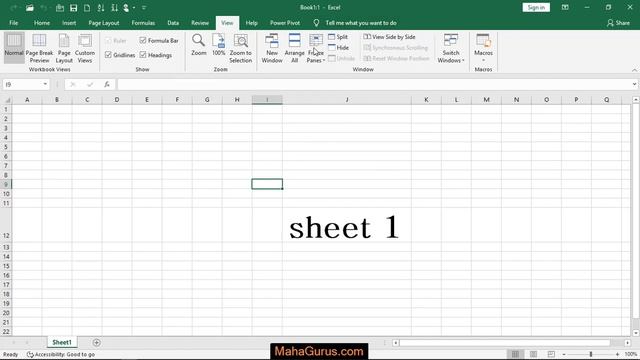Click the Select All corner triangle
This screenshot has height=360, width=640.
7,100
